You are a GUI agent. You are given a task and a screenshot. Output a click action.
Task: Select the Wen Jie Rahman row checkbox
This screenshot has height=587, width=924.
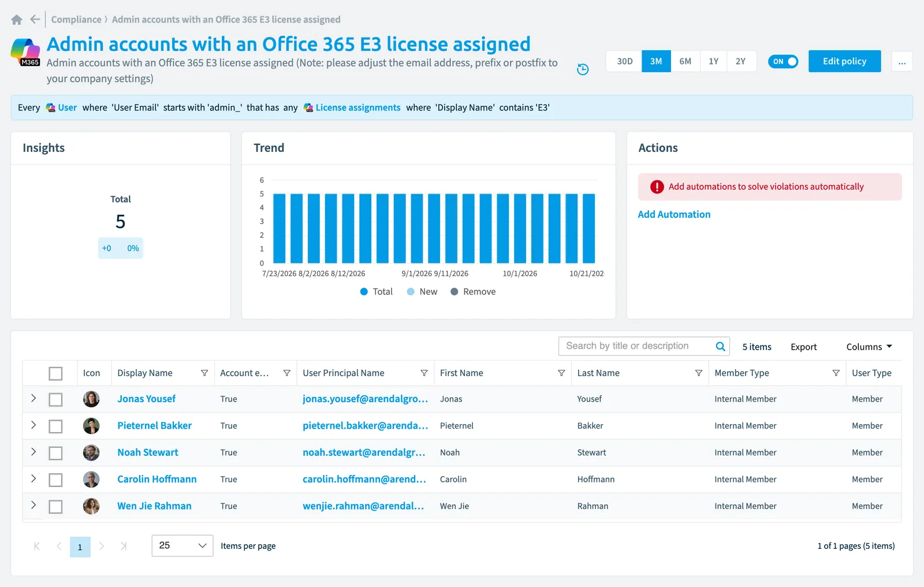pos(55,507)
